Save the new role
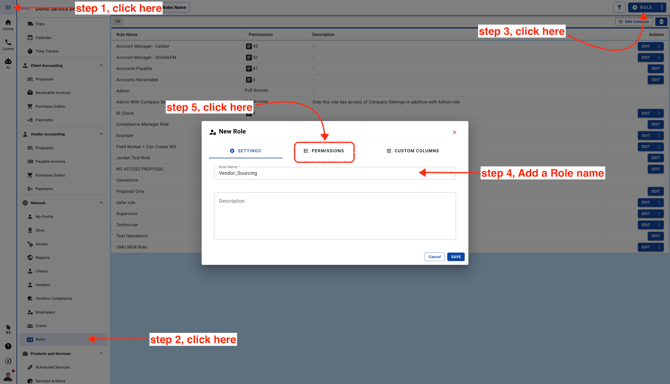The width and height of the screenshot is (670, 384). click(456, 257)
